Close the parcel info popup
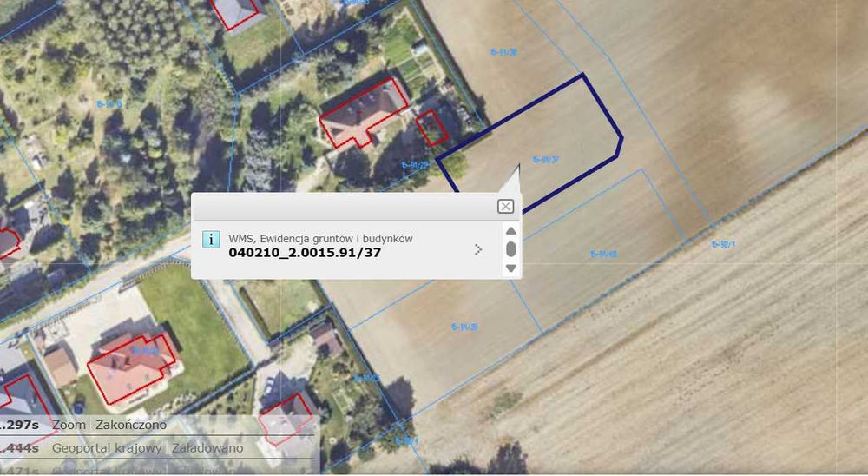This screenshot has width=868, height=476. tap(505, 206)
